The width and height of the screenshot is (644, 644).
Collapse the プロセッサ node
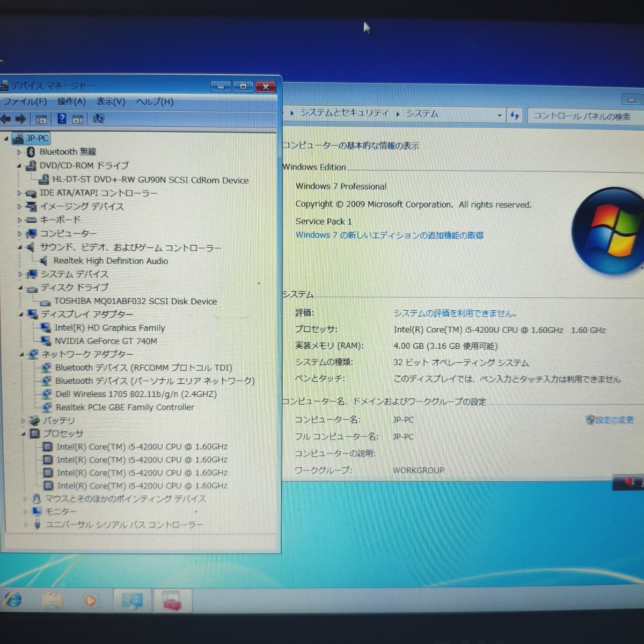pos(23,434)
